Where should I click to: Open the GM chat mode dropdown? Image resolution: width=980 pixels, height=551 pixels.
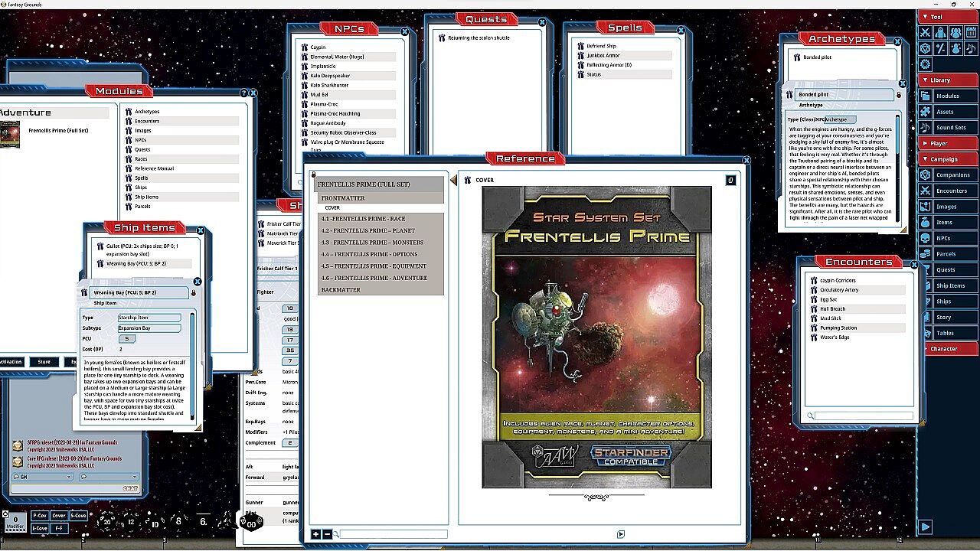coord(43,477)
